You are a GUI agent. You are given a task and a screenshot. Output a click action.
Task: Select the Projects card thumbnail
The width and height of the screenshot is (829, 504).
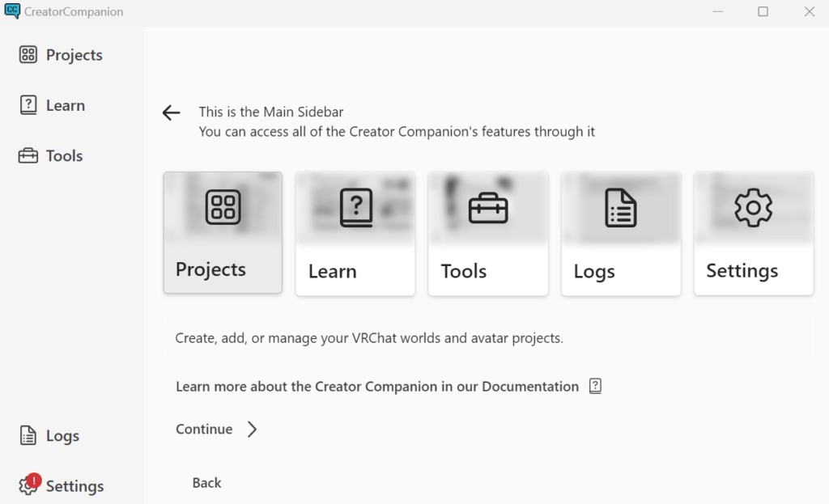223,208
